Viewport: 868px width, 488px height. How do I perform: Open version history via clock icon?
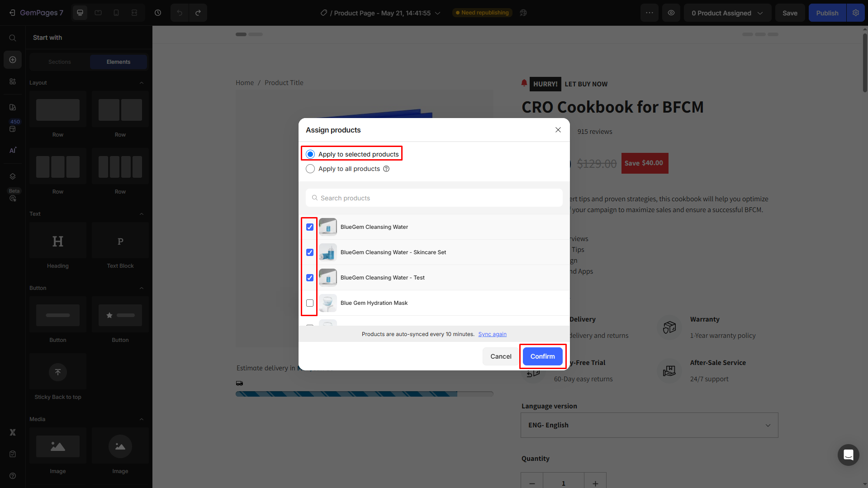(158, 13)
